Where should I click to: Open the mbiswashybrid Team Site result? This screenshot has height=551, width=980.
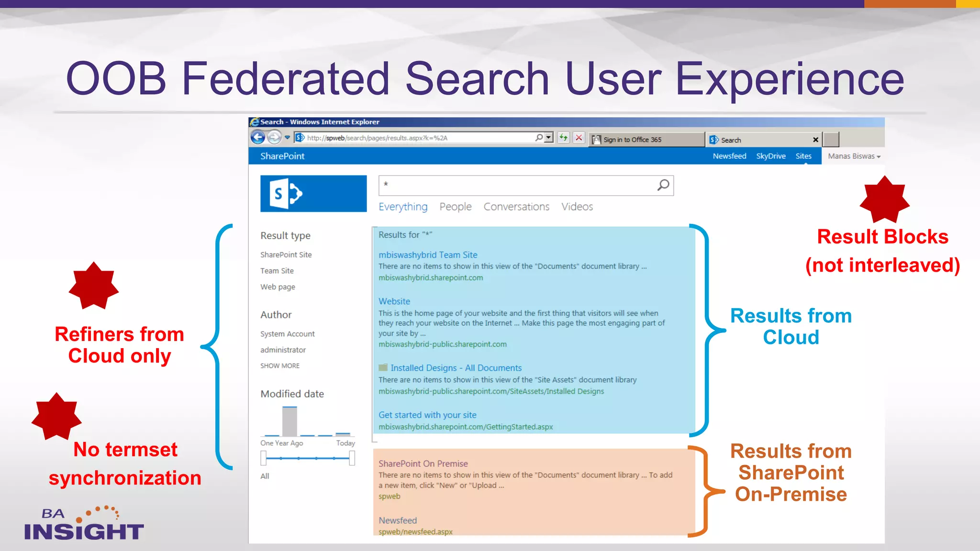tap(428, 255)
